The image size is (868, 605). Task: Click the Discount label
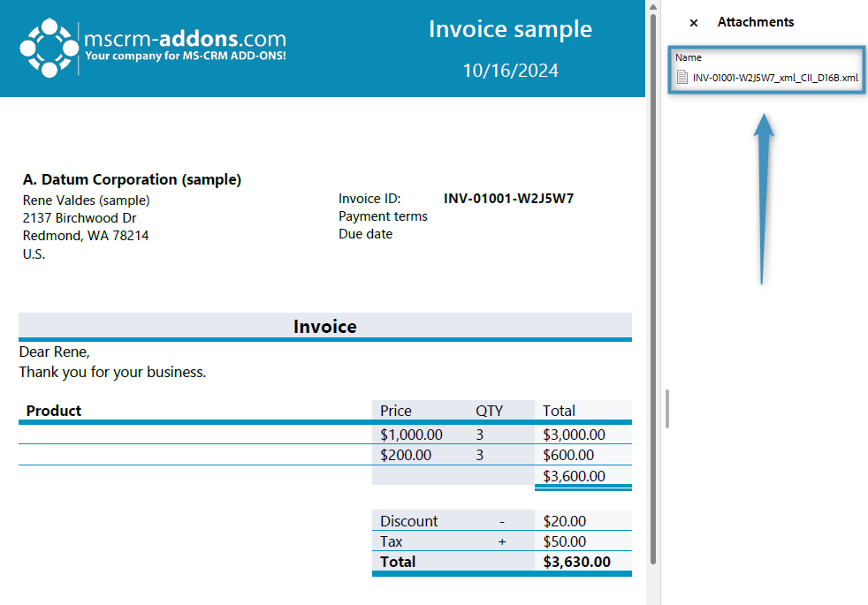(x=408, y=521)
